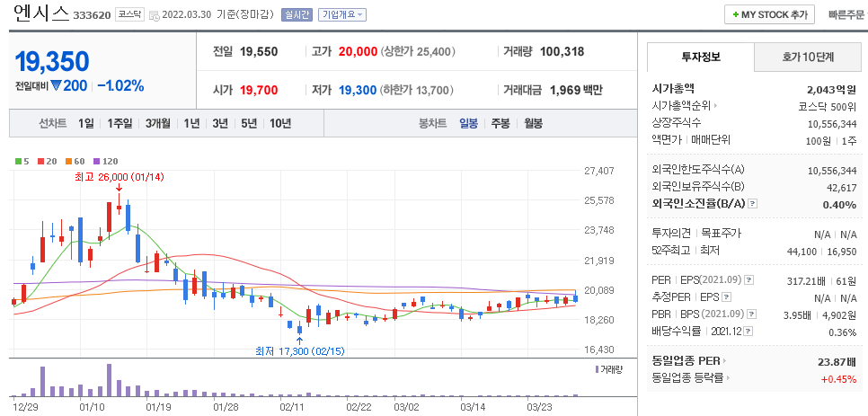Switch to the 일봉 candle chart

468,123
